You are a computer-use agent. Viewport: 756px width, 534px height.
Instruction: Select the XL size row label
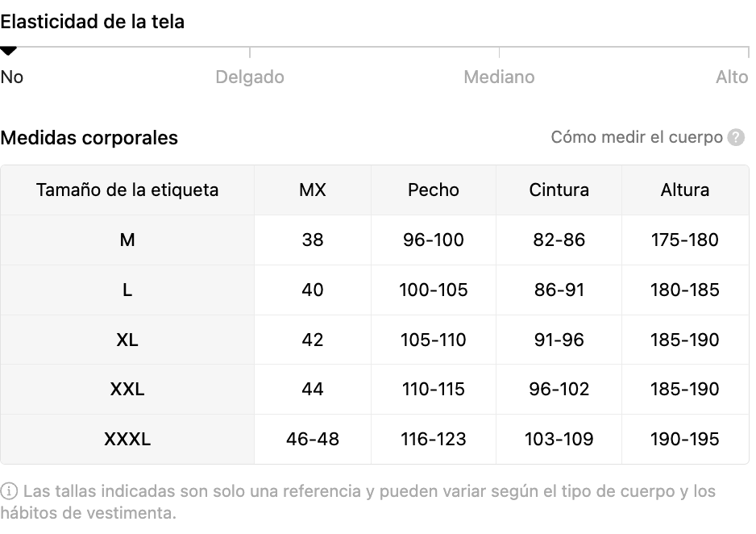[x=127, y=340]
